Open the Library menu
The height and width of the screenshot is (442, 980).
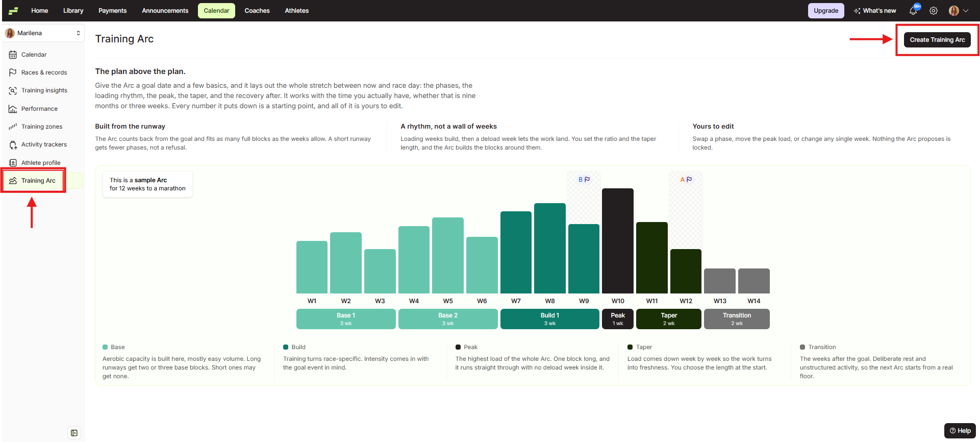73,11
